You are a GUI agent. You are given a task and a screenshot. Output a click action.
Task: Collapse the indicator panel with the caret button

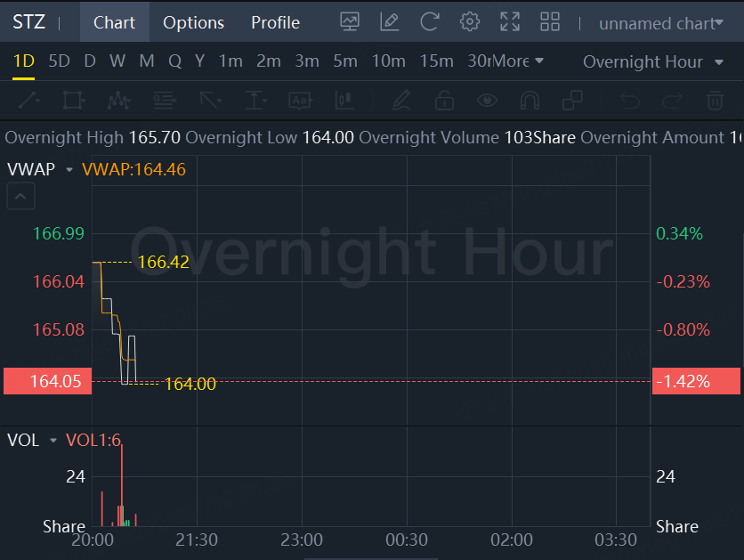[21, 197]
